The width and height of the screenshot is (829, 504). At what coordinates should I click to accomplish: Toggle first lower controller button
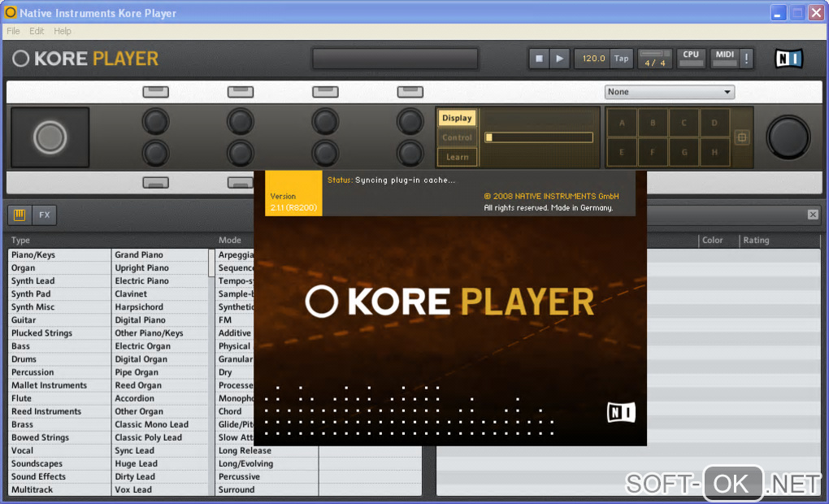(x=155, y=183)
